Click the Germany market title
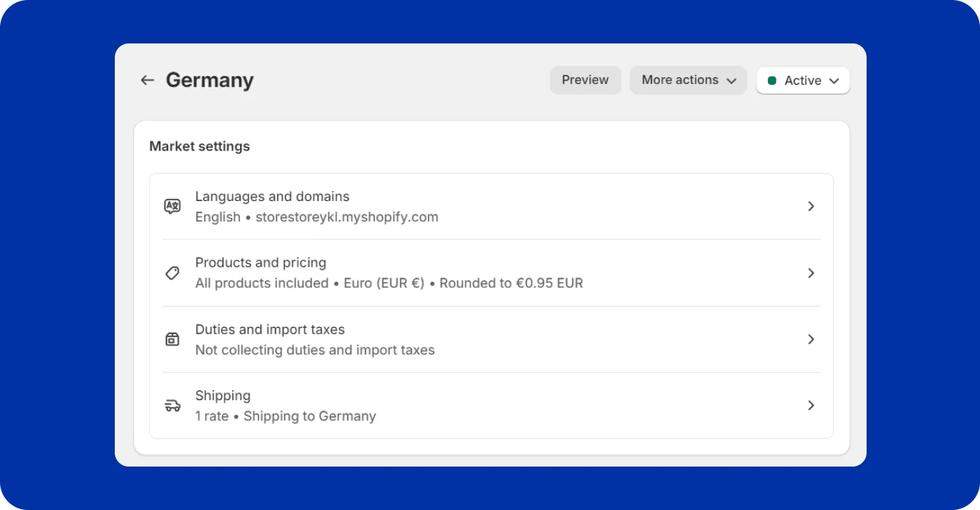 click(x=209, y=80)
